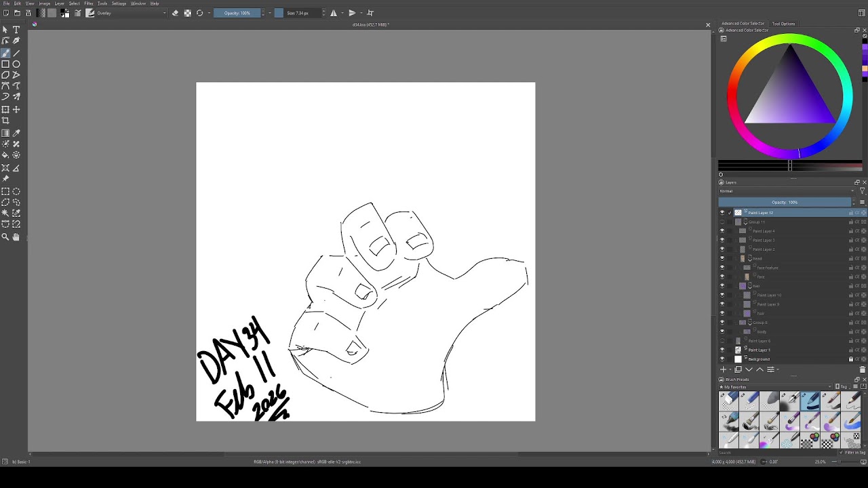Select the Line tool

tap(16, 53)
